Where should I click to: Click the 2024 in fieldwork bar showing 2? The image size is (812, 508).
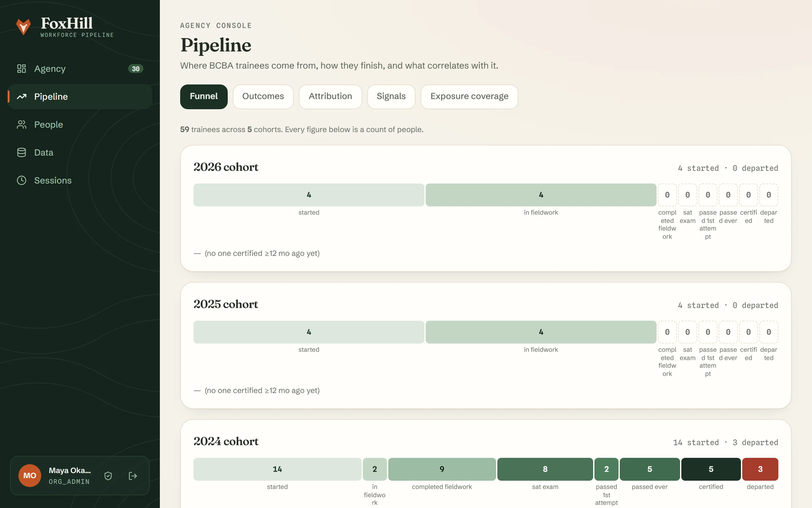[375, 469]
